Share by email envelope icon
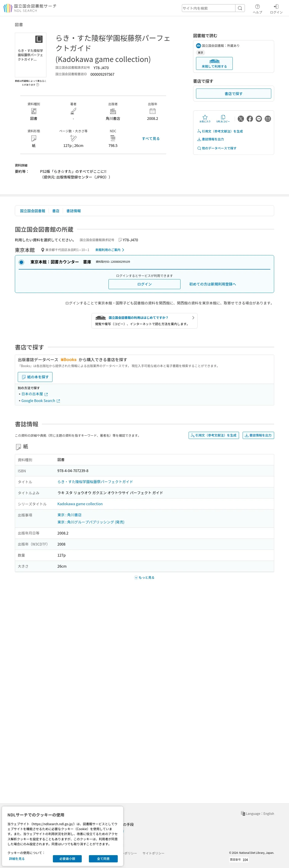 (268, 119)
